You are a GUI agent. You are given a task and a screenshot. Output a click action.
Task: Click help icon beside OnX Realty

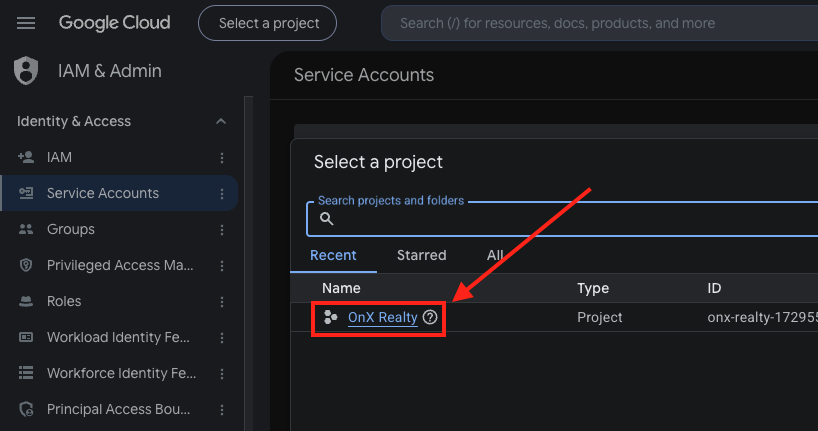pyautogui.click(x=430, y=317)
